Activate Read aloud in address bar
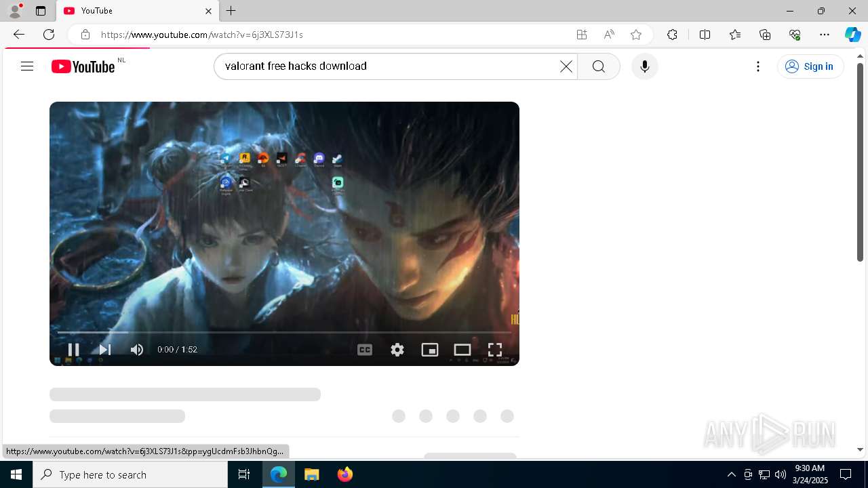Screen dimensions: 868x488 pos(609,35)
